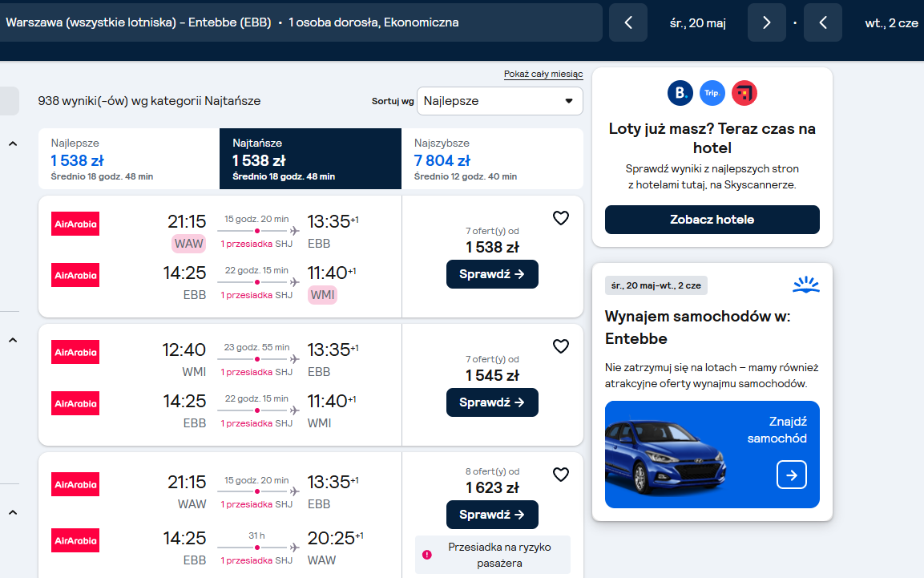Save the 1 538 zł flight to favorites
This screenshot has width=924, height=578.
coord(561,218)
